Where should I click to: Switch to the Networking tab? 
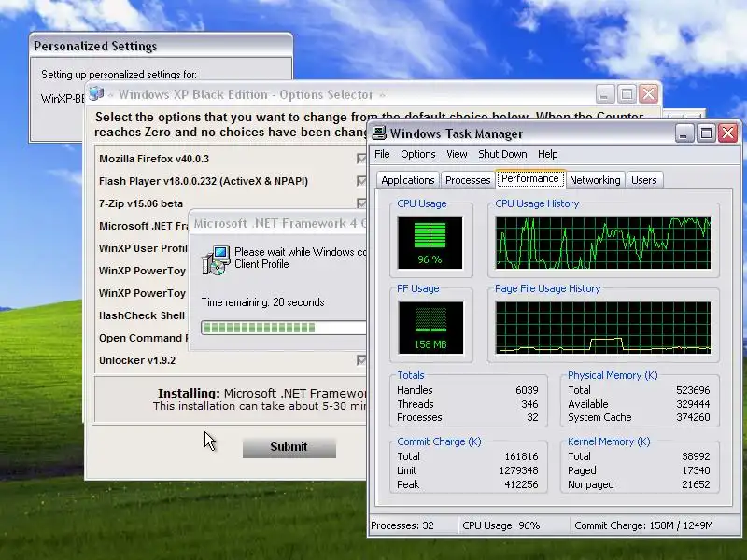(x=595, y=180)
